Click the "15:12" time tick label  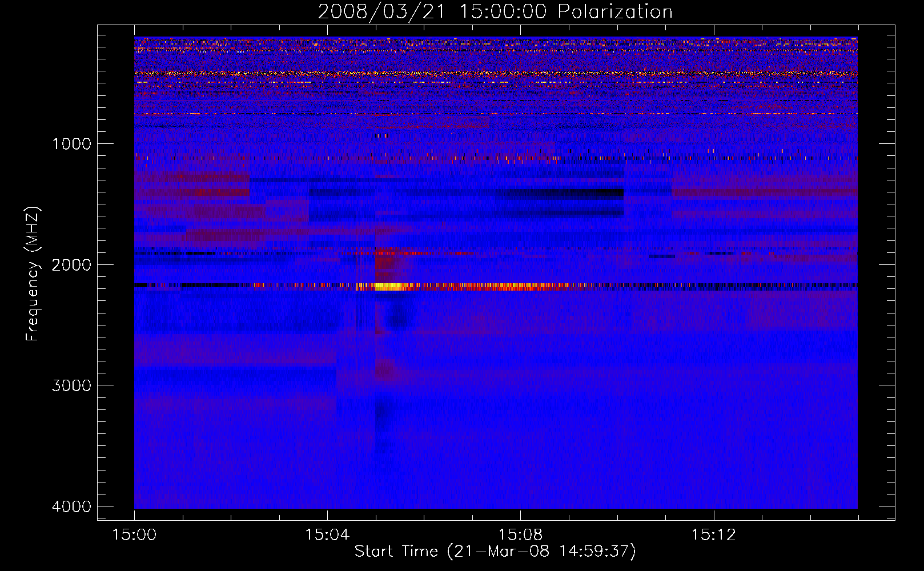click(x=713, y=534)
